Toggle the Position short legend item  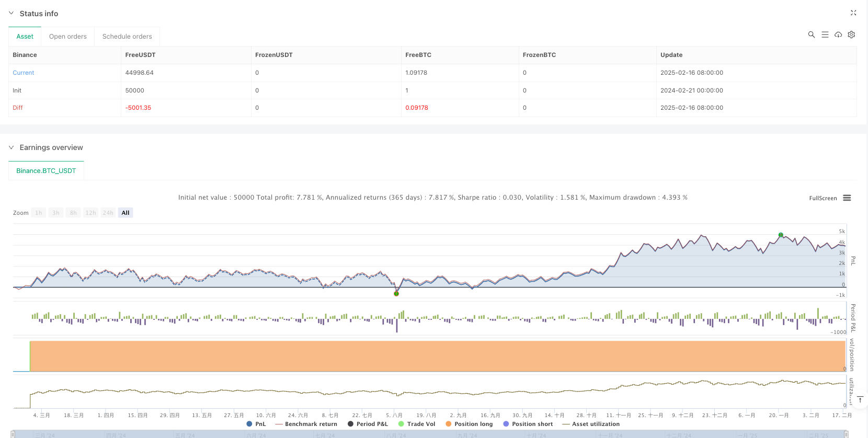[528, 424]
